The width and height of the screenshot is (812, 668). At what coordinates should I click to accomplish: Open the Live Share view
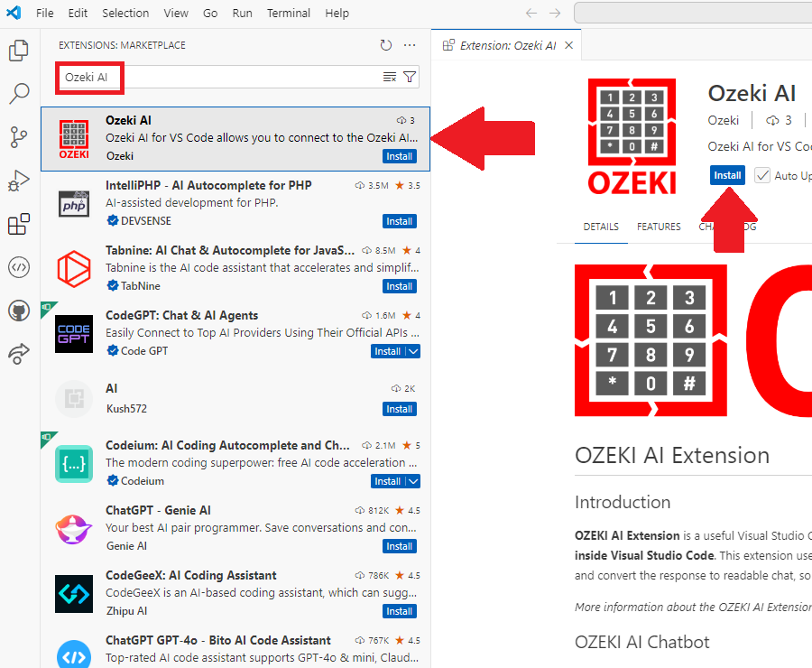click(19, 354)
